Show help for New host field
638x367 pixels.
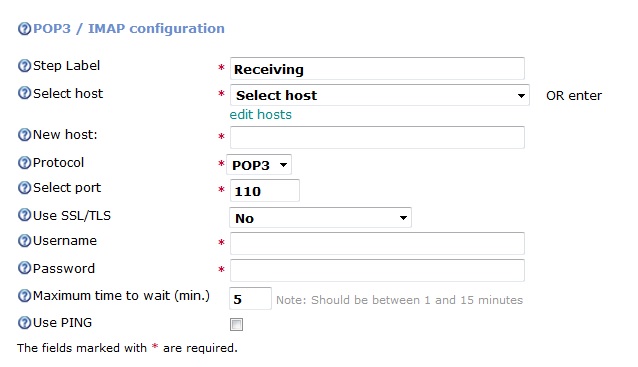(x=24, y=135)
